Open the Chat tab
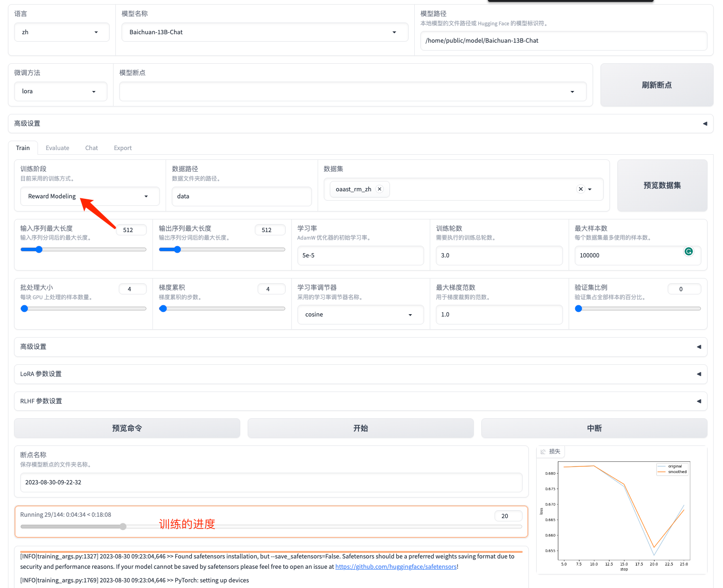 pos(91,148)
